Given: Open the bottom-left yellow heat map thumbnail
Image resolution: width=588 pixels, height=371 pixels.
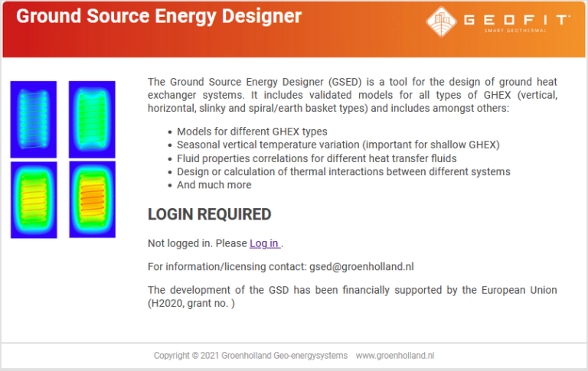Looking at the screenshot, I should 34,200.
